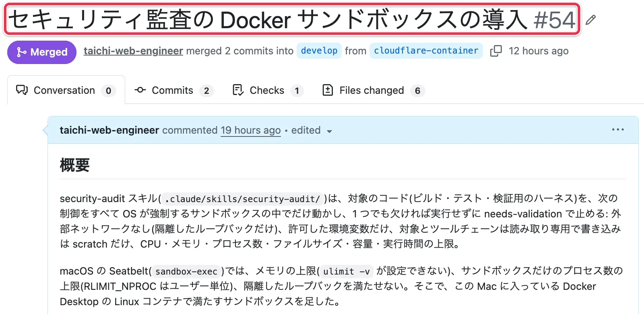644x314 pixels.
Task: Click the 概要 heading
Action: pos(75,165)
